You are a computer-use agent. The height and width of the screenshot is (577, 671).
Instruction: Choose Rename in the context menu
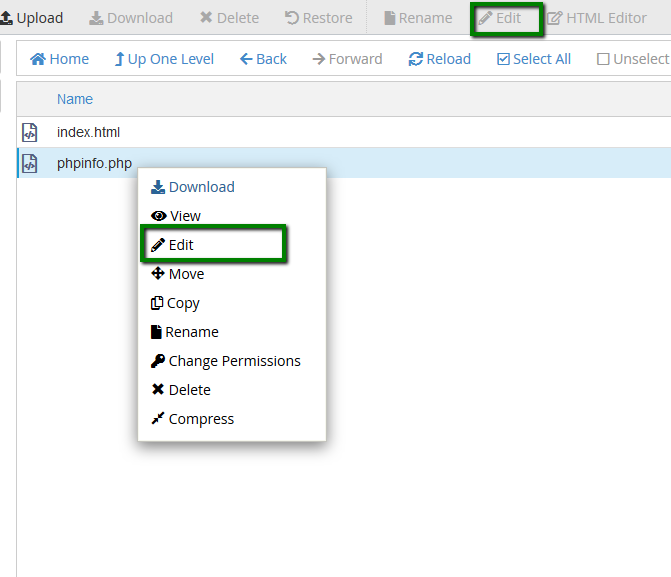[x=184, y=332]
